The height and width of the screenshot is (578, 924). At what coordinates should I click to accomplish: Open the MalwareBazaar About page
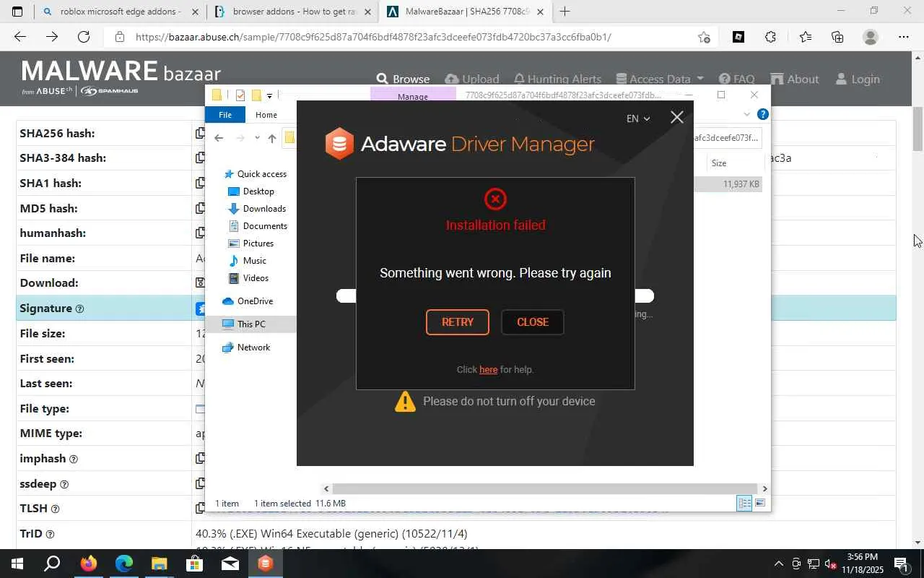click(x=794, y=79)
